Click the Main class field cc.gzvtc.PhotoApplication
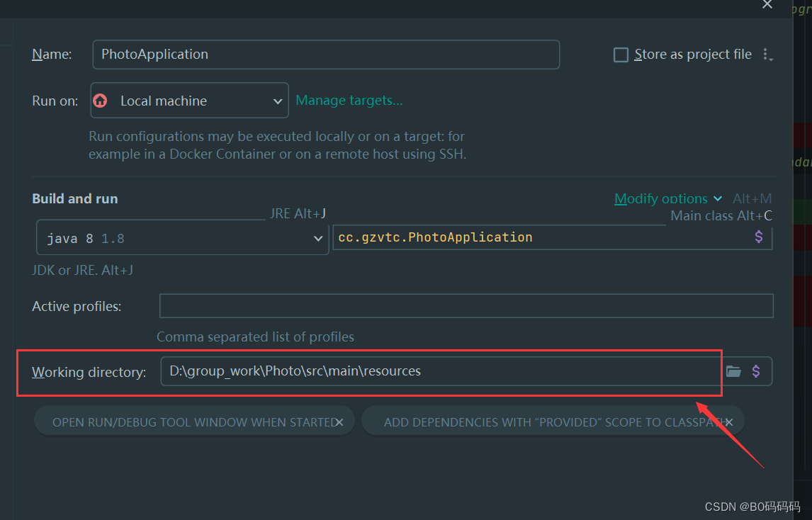The width and height of the screenshot is (812, 520). click(x=538, y=237)
